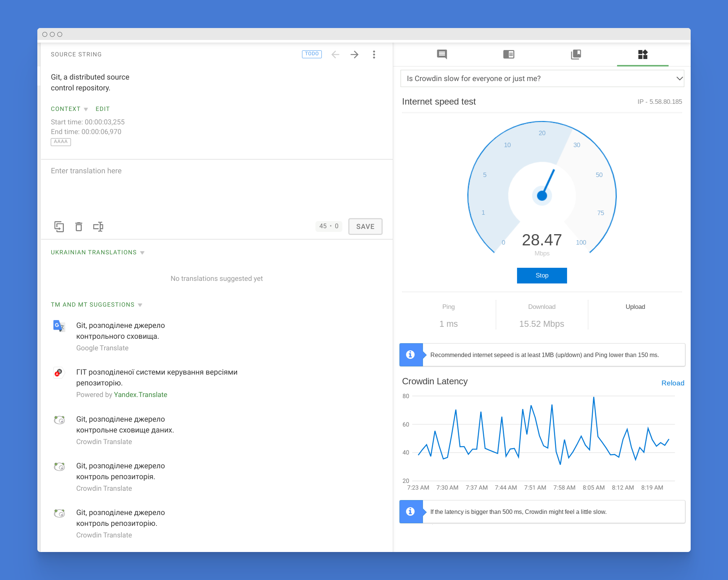
Task: Click Start time 00:00:03,255 text
Action: tap(88, 122)
